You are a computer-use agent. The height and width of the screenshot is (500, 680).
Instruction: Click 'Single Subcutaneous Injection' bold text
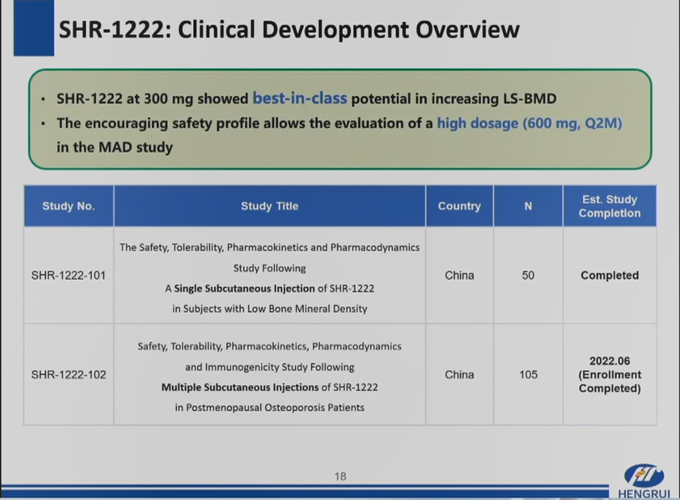[244, 288]
